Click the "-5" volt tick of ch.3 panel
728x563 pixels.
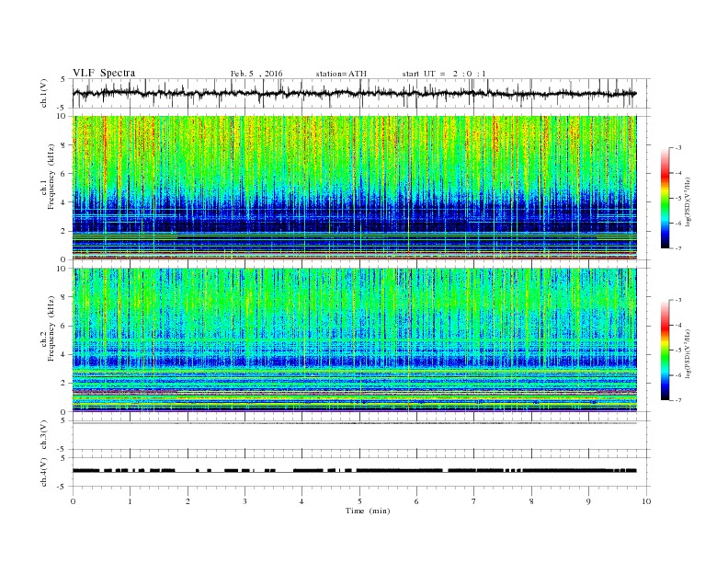click(62, 449)
